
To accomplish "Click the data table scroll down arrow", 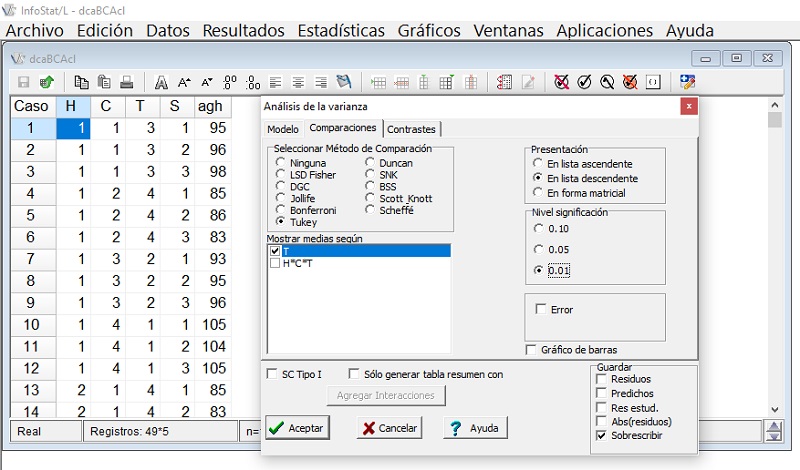I will 773,409.
